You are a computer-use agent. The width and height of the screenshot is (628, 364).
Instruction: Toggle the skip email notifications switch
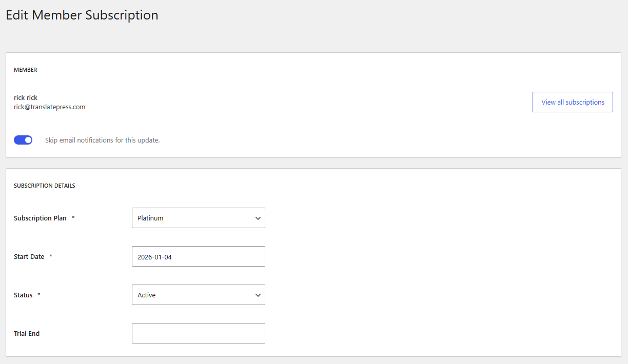click(x=23, y=140)
